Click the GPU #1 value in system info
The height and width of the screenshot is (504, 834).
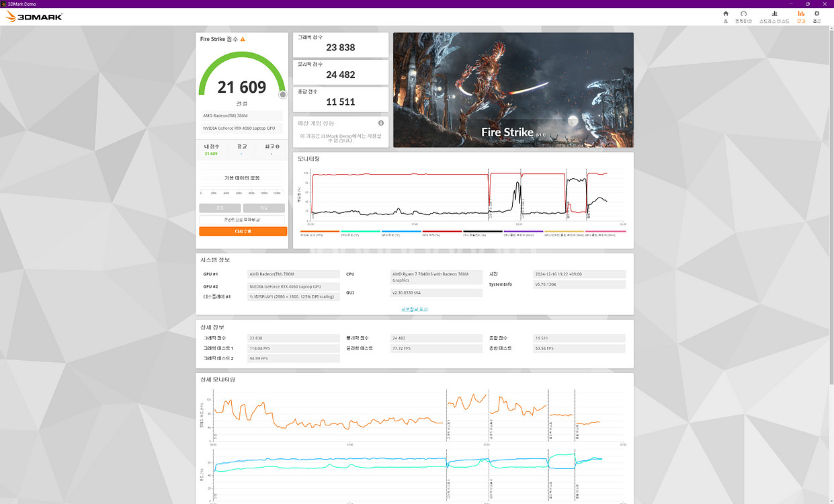pyautogui.click(x=294, y=274)
